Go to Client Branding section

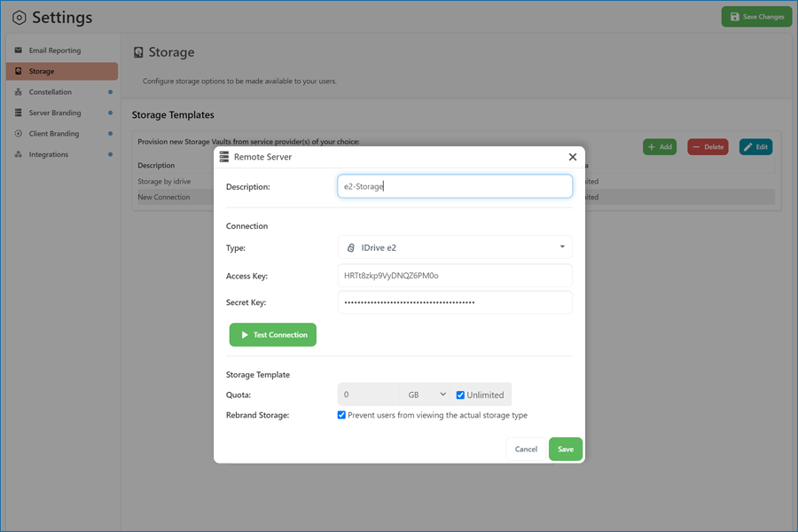click(62, 133)
